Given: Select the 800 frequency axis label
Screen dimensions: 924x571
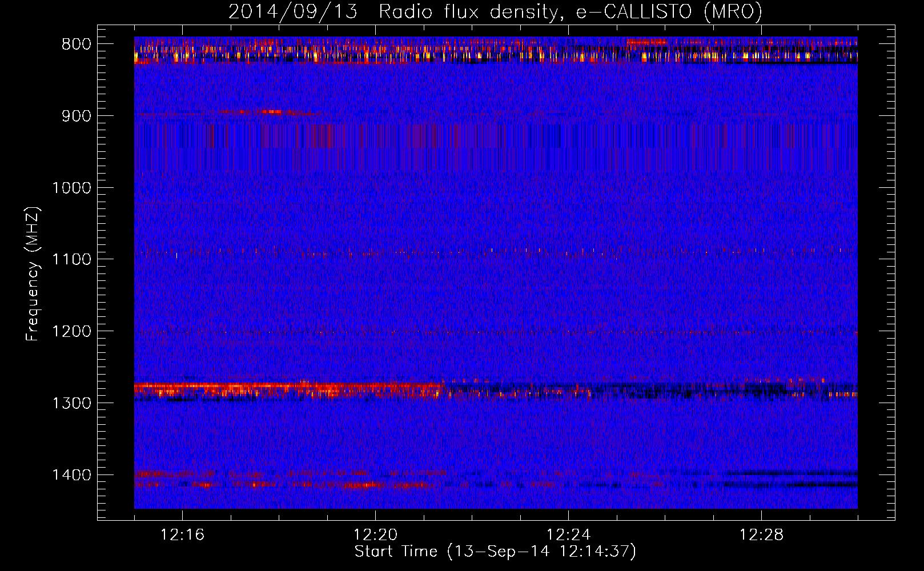Looking at the screenshot, I should coord(75,45).
